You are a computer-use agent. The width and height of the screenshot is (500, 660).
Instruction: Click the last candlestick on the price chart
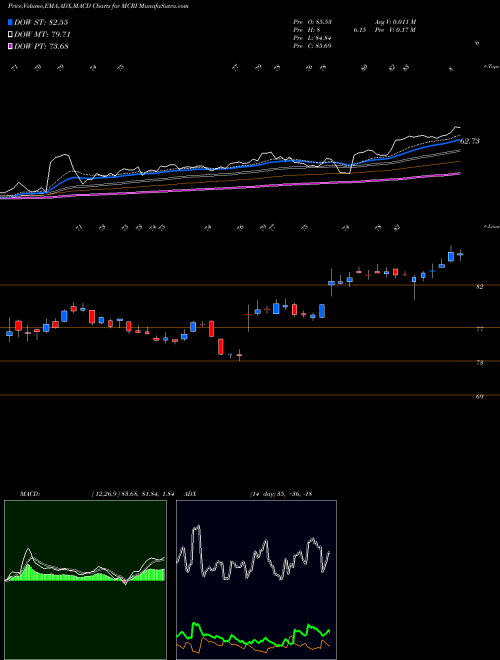[x=460, y=254]
